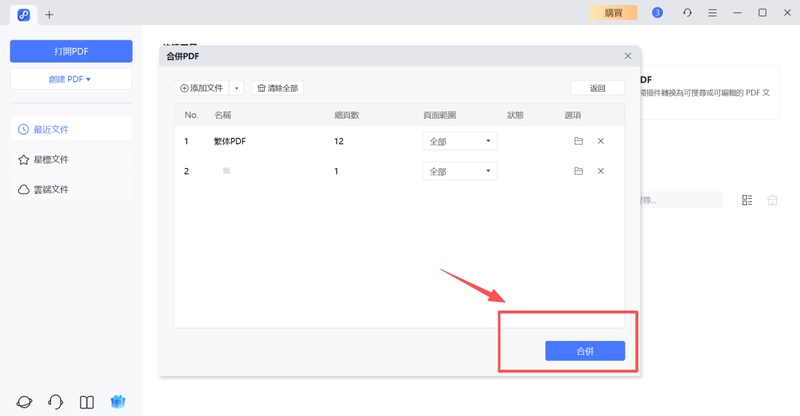Click the 打開PDF button
This screenshot has width=800, height=416.
[x=71, y=51]
